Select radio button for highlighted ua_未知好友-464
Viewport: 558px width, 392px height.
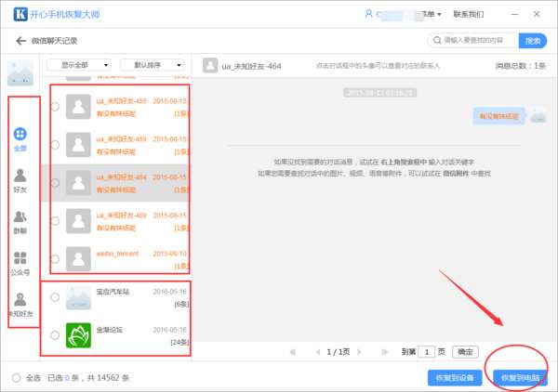point(55,183)
